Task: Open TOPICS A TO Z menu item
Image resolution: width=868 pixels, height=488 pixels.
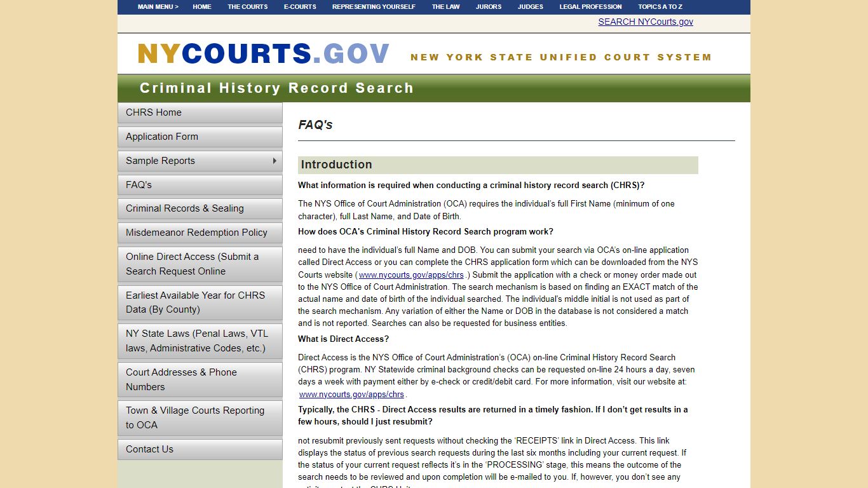Action: [x=660, y=7]
